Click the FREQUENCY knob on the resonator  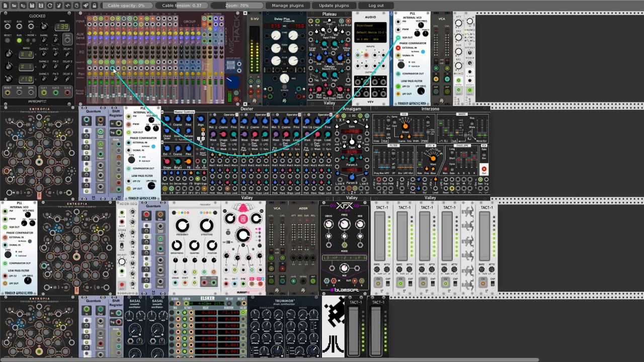point(182,226)
